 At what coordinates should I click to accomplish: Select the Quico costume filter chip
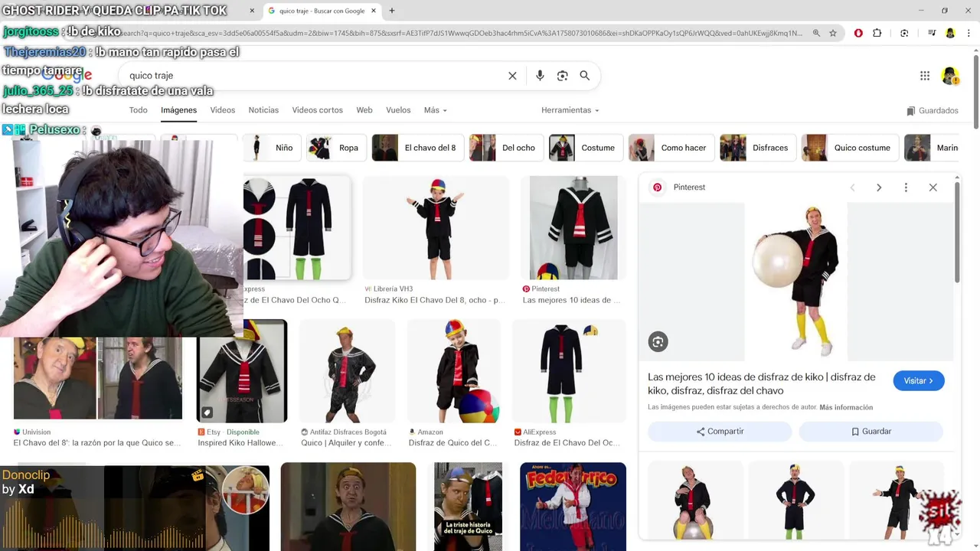coord(850,148)
